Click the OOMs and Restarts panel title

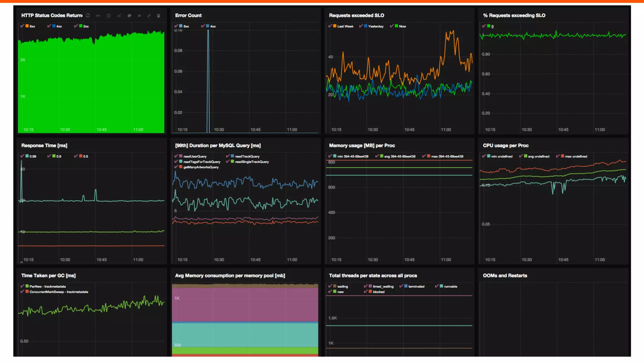505,276
